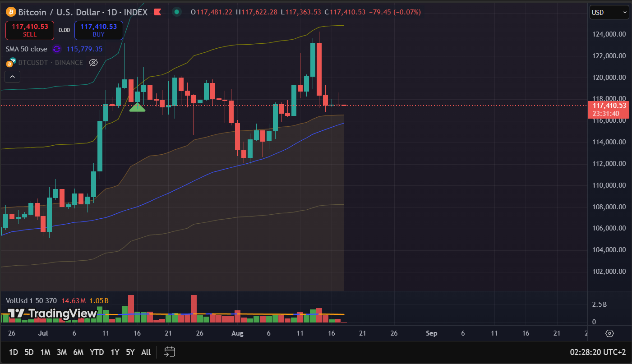Viewport: 632px width, 364px height.
Task: Open the 02:28:20 UTC+2 timezone menu
Action: (x=598, y=352)
